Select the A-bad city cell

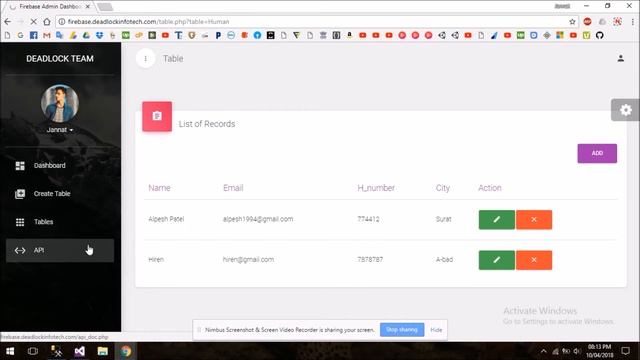point(444,259)
